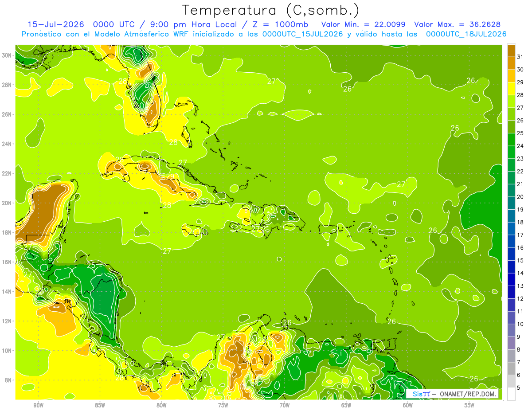Pick the yellow swatch between legend 28 and 29
Image resolution: width=532 pixels, height=411 pixels.
tap(511, 89)
